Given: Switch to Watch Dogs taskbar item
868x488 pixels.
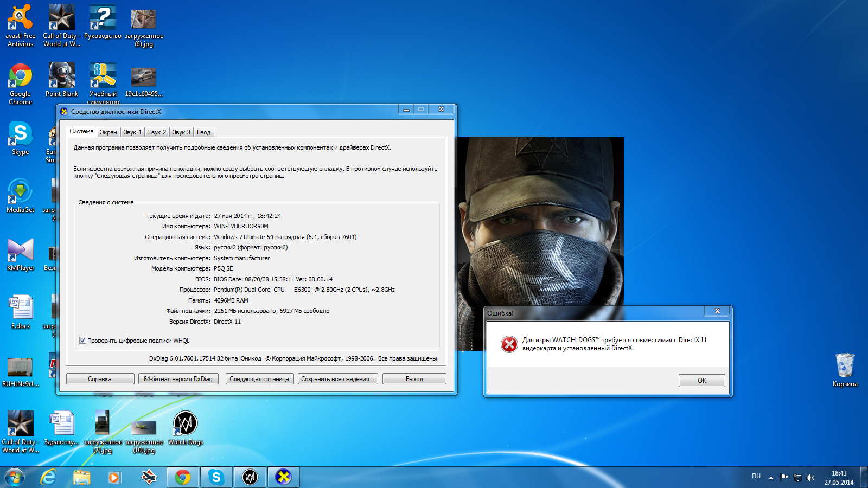Looking at the screenshot, I should tap(250, 477).
